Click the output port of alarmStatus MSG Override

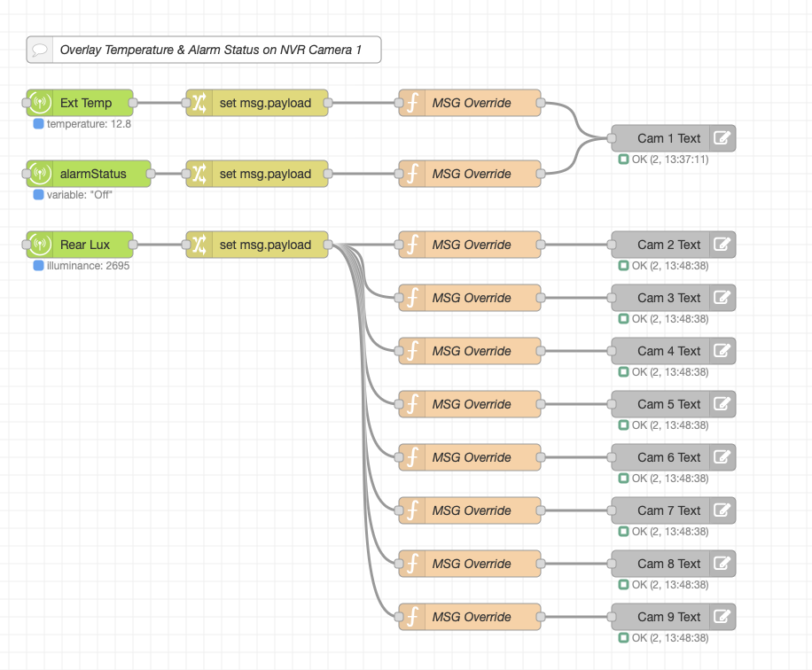pyautogui.click(x=541, y=174)
